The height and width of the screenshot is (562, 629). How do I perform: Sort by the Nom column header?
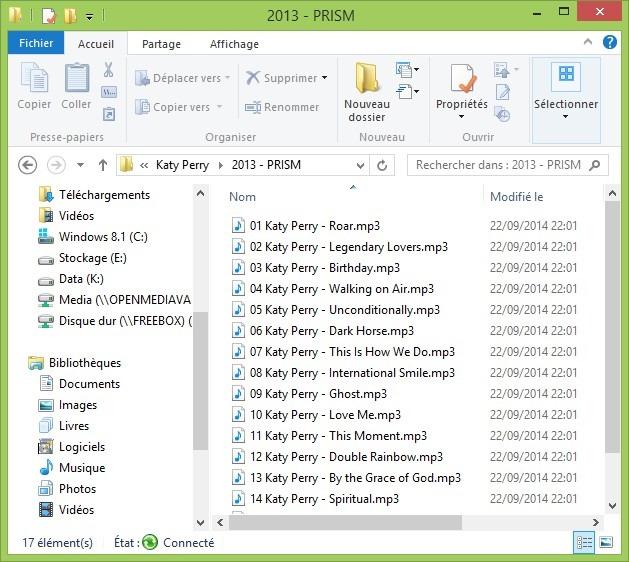point(242,197)
